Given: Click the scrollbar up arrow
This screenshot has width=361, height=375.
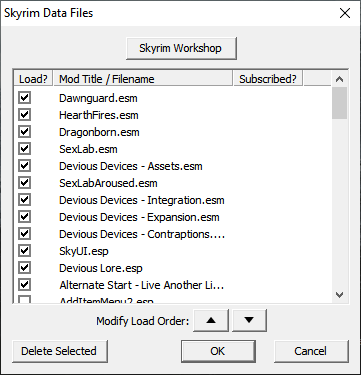Looking at the screenshot, I should click(340, 79).
